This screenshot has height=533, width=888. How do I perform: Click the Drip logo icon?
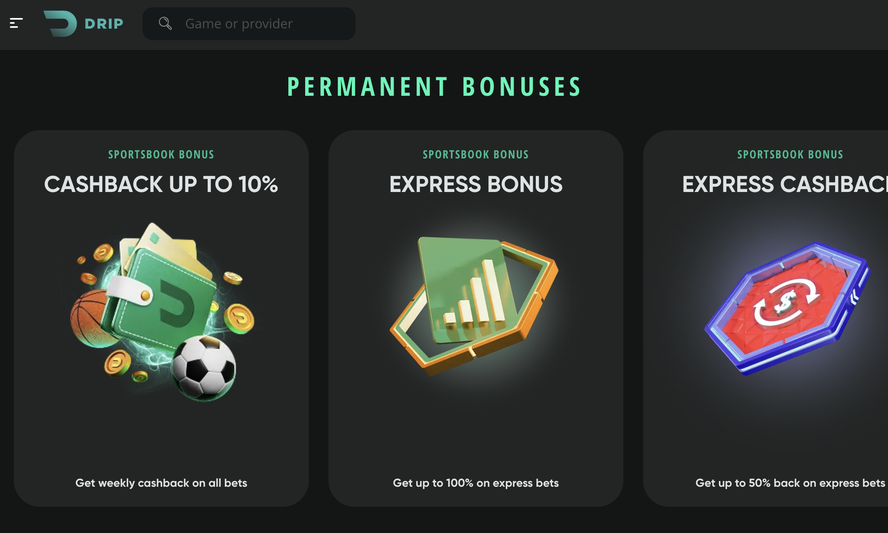(x=60, y=24)
